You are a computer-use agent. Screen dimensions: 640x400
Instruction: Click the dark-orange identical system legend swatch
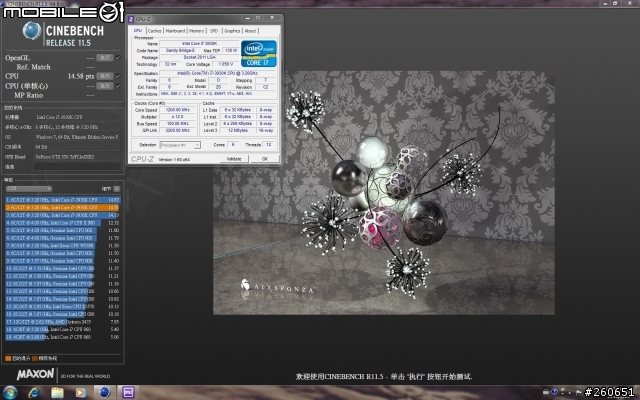(x=35, y=358)
